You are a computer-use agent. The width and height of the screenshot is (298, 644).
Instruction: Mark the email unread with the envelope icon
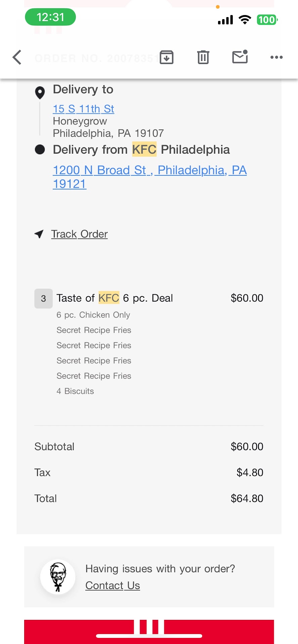[240, 57]
